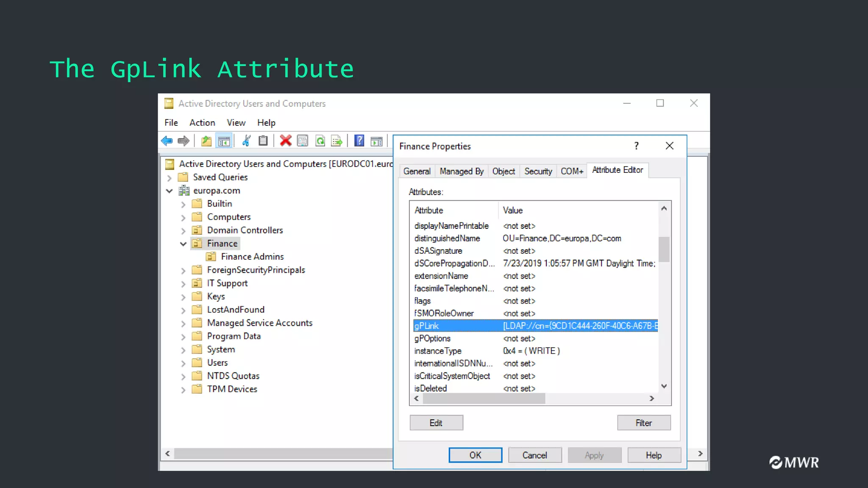Expand the TPM Devices chevron

[183, 390]
